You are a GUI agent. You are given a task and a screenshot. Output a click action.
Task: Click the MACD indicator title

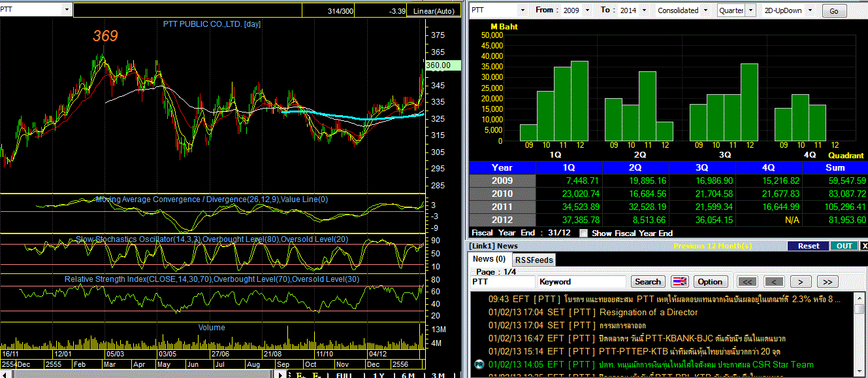pyautogui.click(x=212, y=199)
